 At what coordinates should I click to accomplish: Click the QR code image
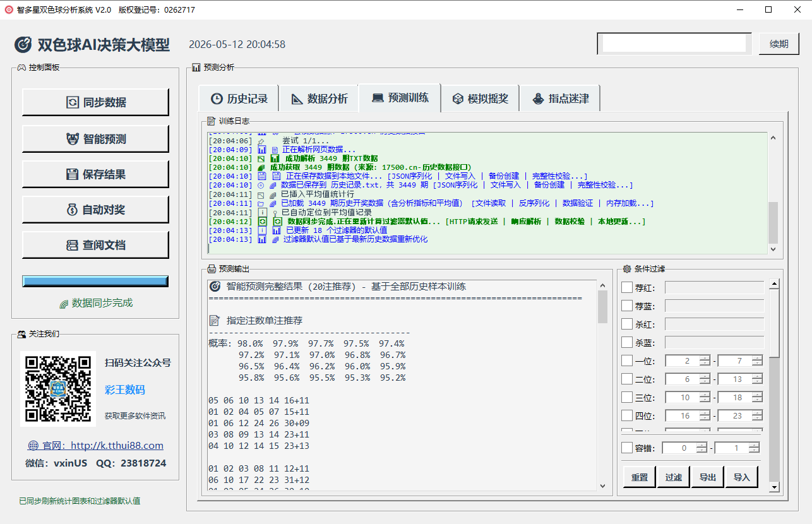pos(58,389)
